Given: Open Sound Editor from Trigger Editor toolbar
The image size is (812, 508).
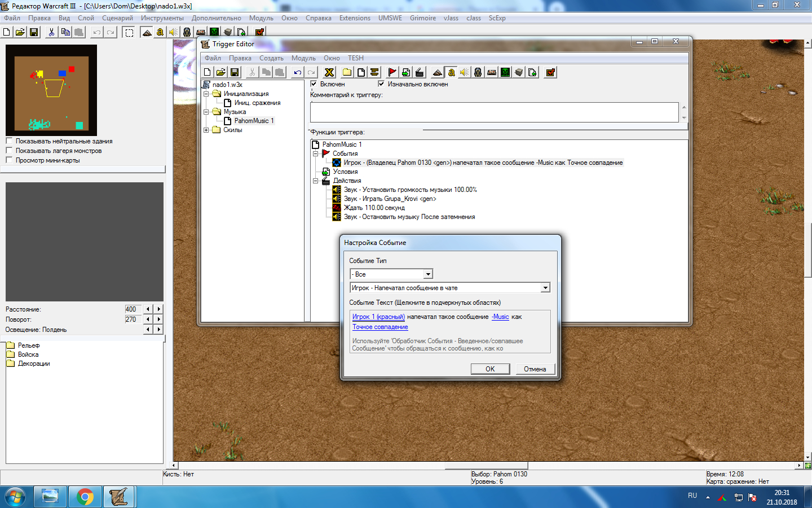Looking at the screenshot, I should (465, 72).
